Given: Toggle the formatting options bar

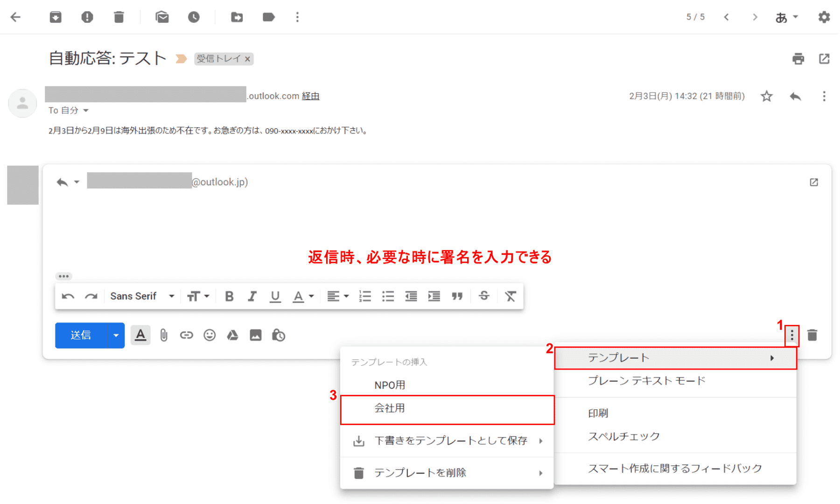Looking at the screenshot, I should 140,335.
